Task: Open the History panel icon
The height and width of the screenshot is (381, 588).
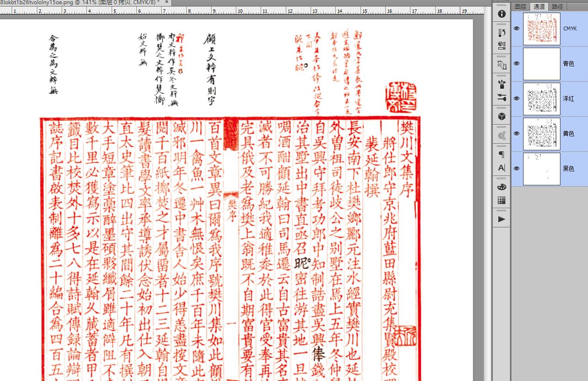Action: click(x=502, y=32)
